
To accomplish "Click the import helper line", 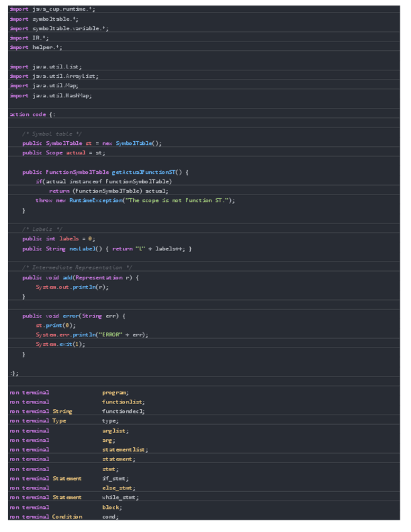I will pos(36,47).
